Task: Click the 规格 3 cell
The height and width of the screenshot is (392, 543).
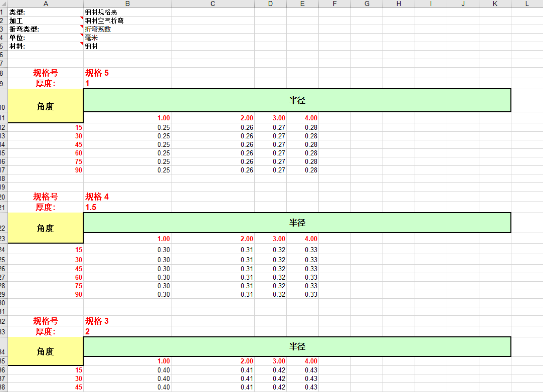Action: coord(127,321)
